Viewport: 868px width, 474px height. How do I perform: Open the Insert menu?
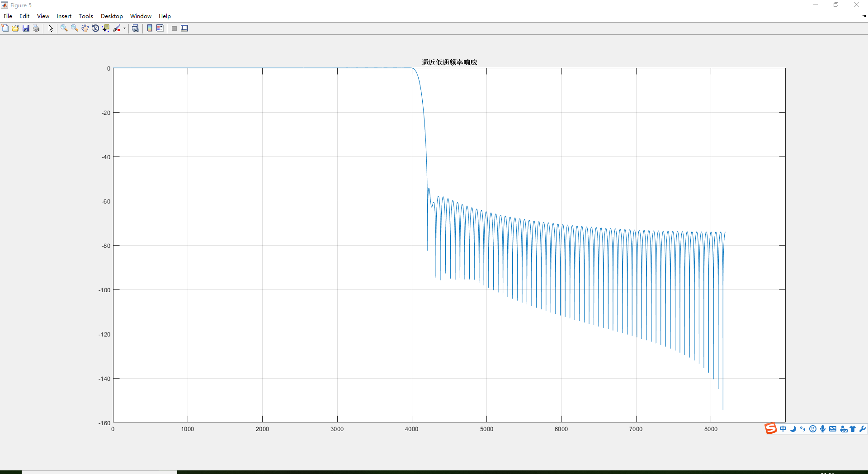coord(64,16)
